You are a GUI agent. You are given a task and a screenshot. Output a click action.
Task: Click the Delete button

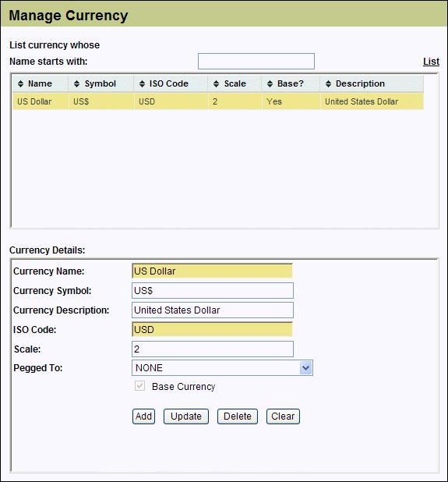tap(238, 416)
